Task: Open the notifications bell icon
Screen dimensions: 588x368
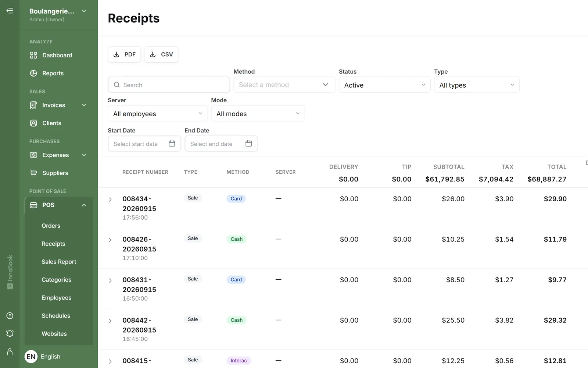Action: [x=10, y=333]
